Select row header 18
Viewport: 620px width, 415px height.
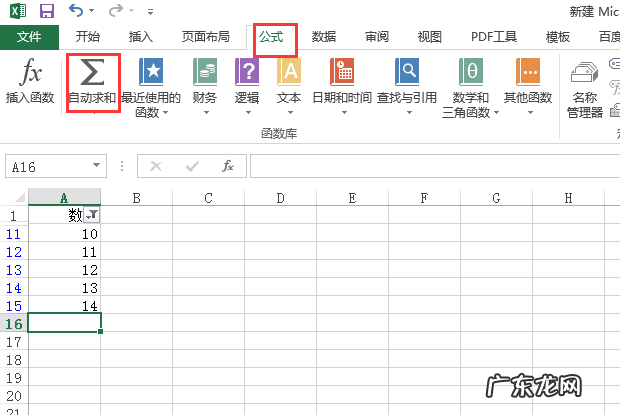pos(14,360)
